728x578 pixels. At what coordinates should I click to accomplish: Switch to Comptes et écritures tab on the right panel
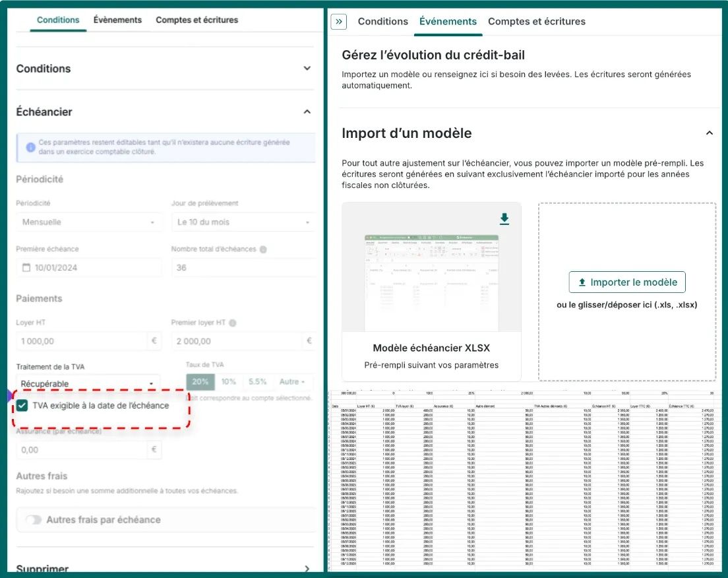[536, 21]
